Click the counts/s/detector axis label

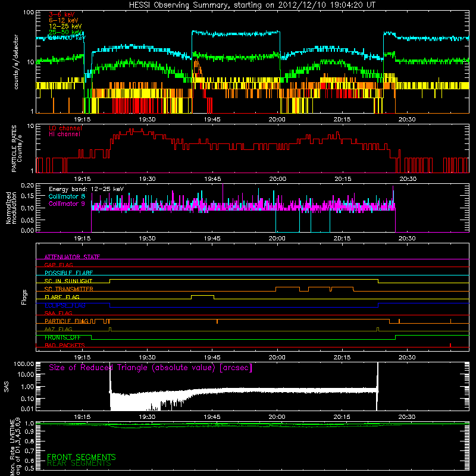pos(16,62)
